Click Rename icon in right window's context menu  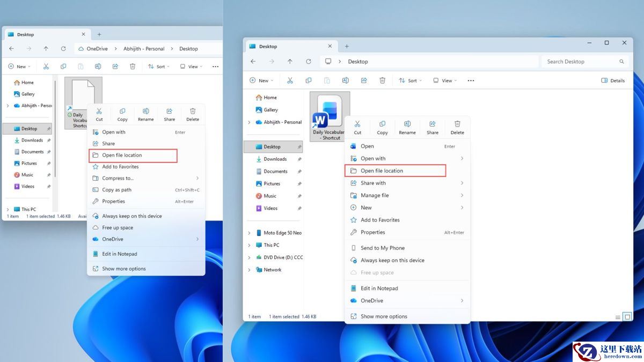[407, 127]
